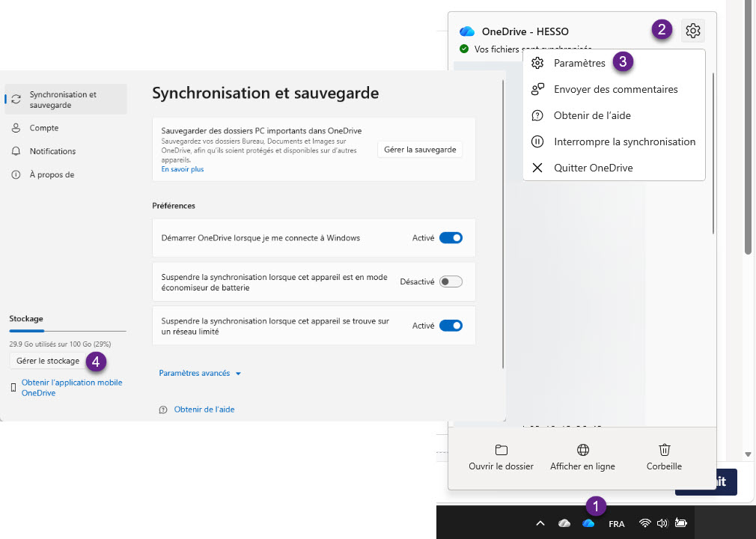Screen dimensions: 756x539
Task: Click the Afficher en ligne globe icon
Action: point(582,450)
